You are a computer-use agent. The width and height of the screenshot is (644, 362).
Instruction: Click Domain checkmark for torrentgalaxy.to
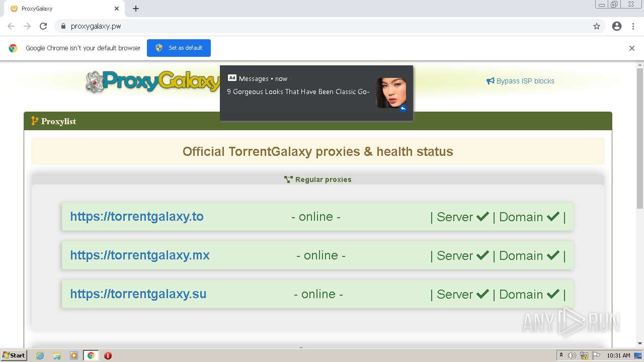(553, 217)
